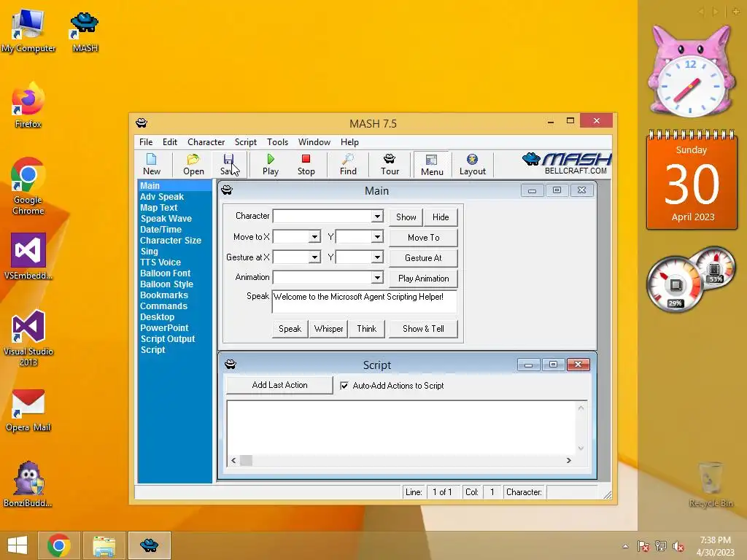747x560 pixels.
Task: Open the Recycle Bin
Action: coord(711,484)
